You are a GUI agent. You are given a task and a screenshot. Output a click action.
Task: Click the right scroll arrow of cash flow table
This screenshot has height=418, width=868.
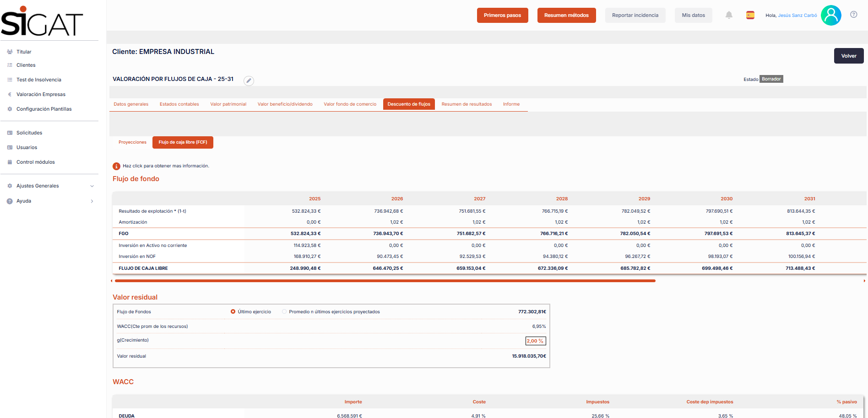pyautogui.click(x=864, y=281)
